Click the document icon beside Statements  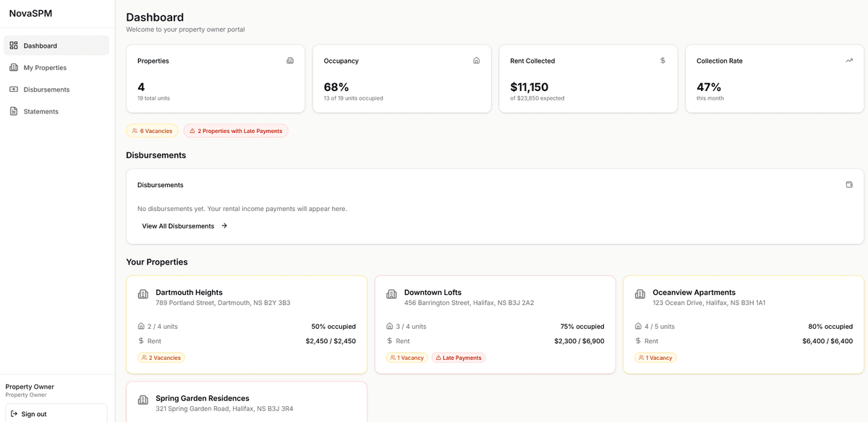click(x=13, y=111)
